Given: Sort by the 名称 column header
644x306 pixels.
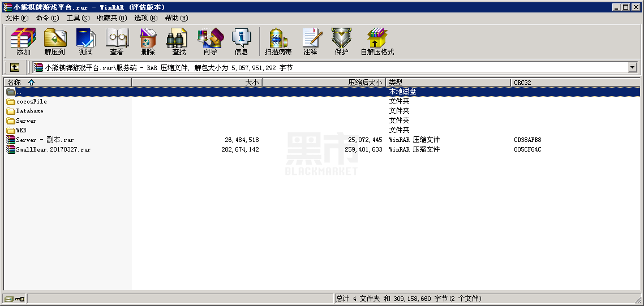Looking at the screenshot, I should click(67, 83).
